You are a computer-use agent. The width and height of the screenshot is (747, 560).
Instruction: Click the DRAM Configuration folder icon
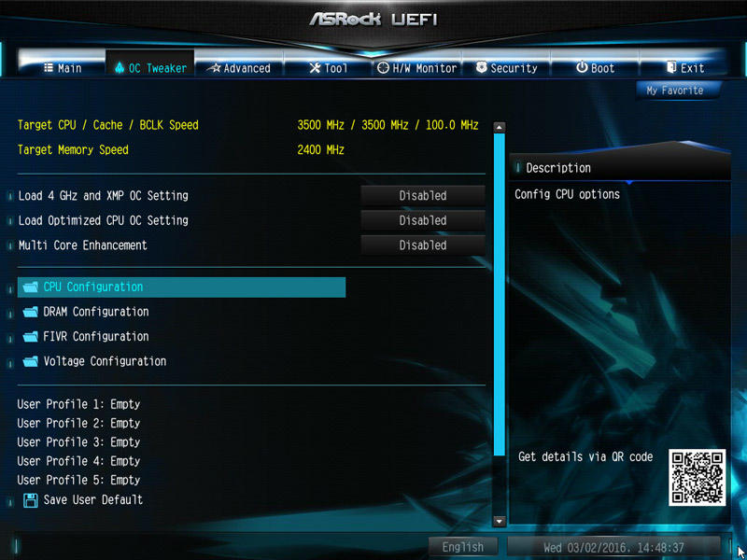click(31, 312)
